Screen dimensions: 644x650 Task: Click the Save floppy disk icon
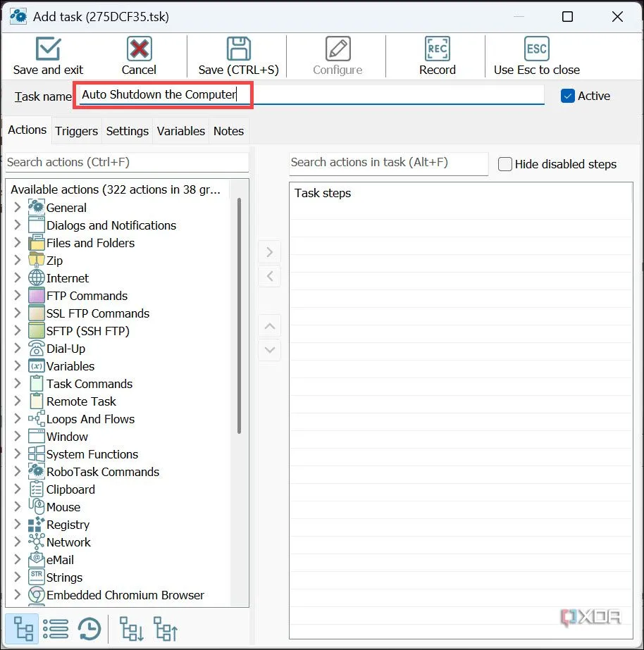(x=238, y=49)
